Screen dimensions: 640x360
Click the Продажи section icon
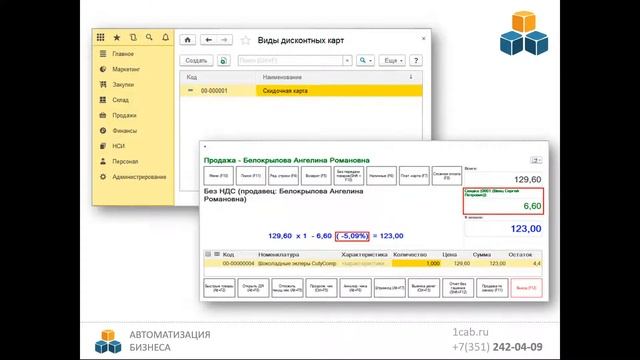click(103, 115)
